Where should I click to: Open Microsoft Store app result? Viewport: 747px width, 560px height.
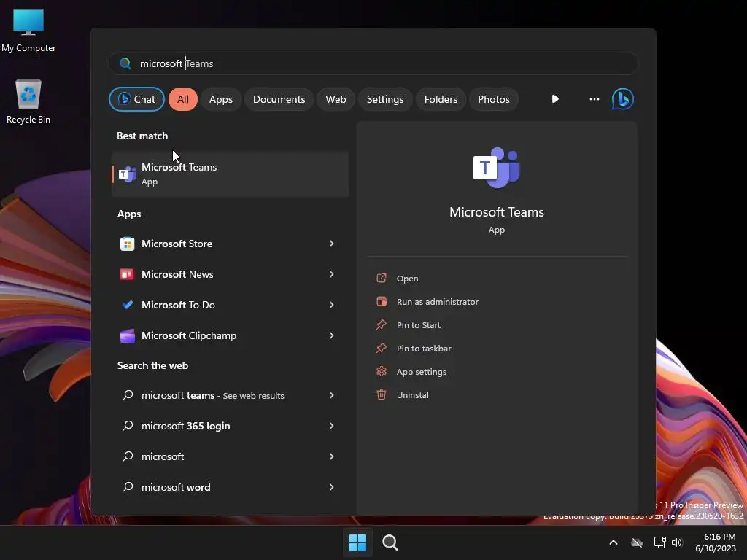point(230,244)
